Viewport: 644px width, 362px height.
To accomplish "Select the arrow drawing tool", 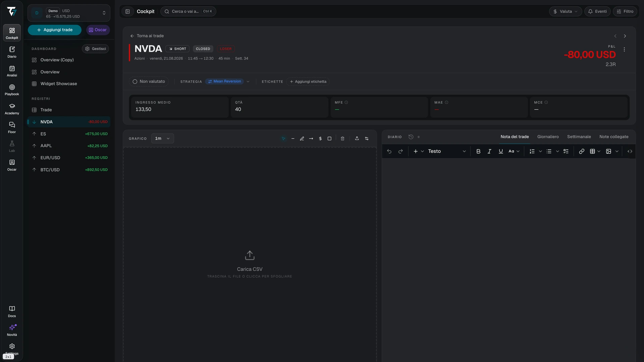I will (311, 138).
